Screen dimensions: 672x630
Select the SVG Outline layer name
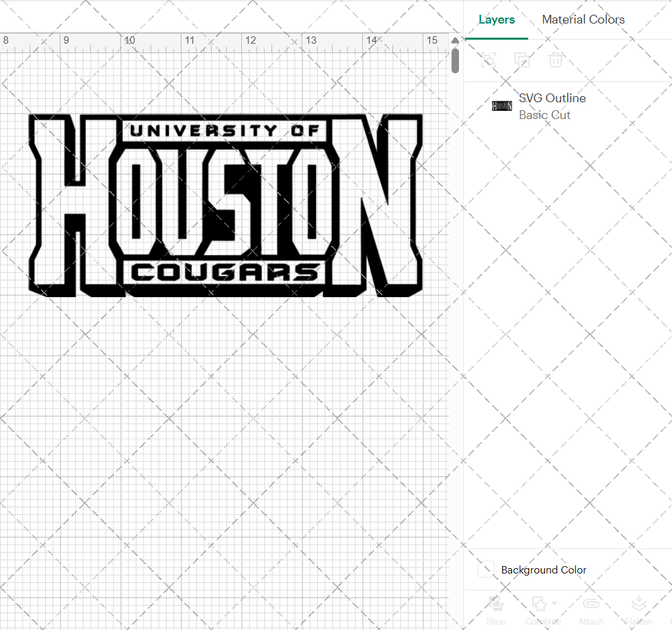coord(552,98)
